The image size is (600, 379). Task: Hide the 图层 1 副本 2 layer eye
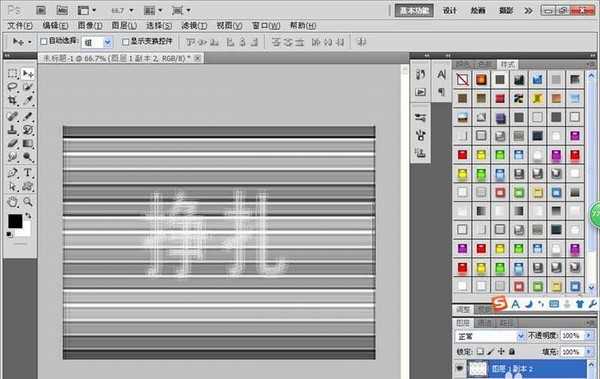coord(460,368)
